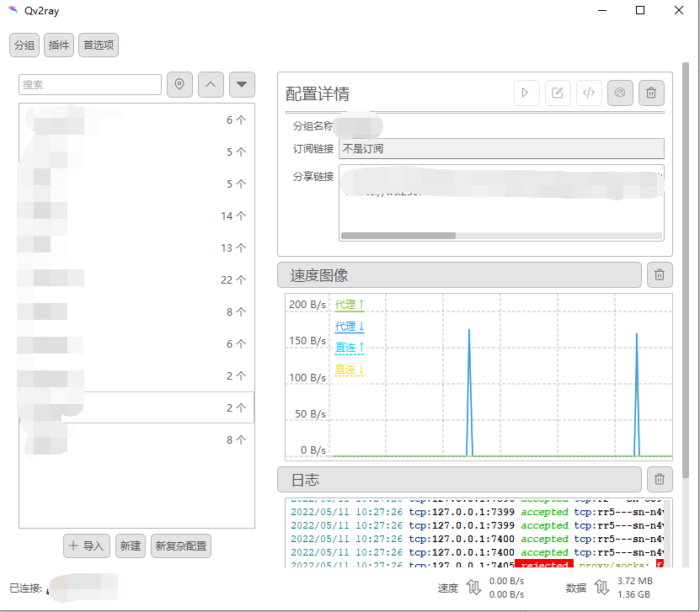
Task: Create a new config with the 新建 button
Action: (130, 545)
